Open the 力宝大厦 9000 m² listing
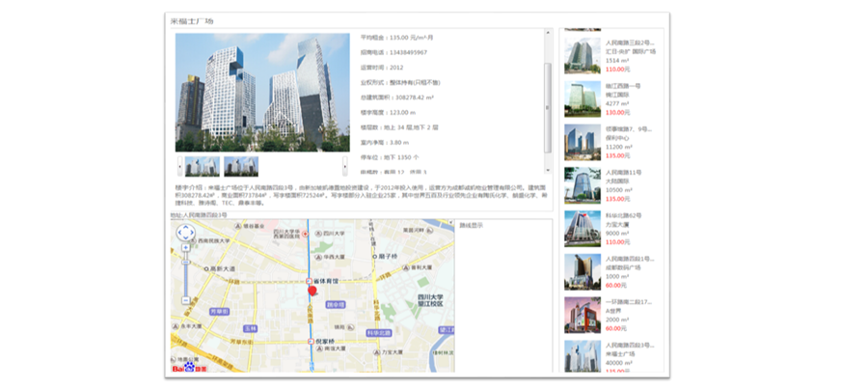868x390 pixels. tap(611, 228)
